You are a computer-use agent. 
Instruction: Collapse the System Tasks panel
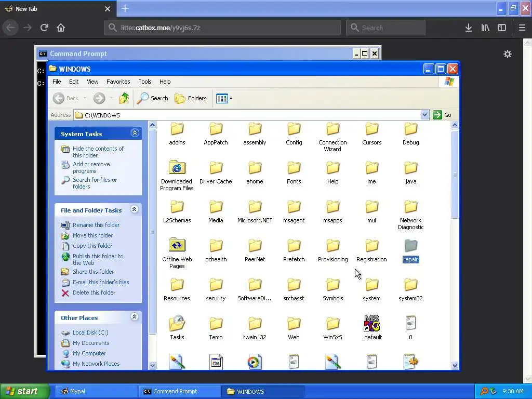tap(135, 133)
